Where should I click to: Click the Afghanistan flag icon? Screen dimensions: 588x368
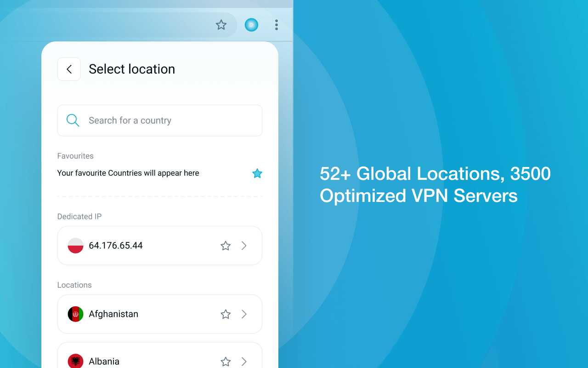pos(75,314)
